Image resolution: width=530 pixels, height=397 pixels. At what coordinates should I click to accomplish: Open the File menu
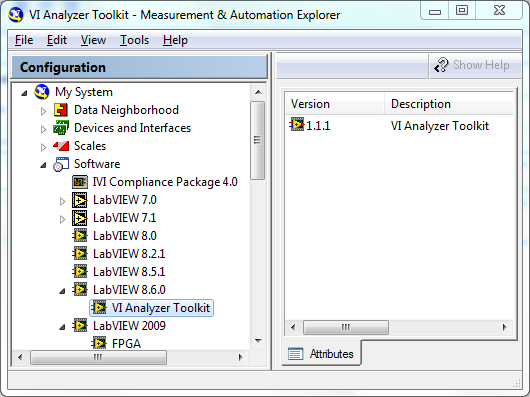24,40
